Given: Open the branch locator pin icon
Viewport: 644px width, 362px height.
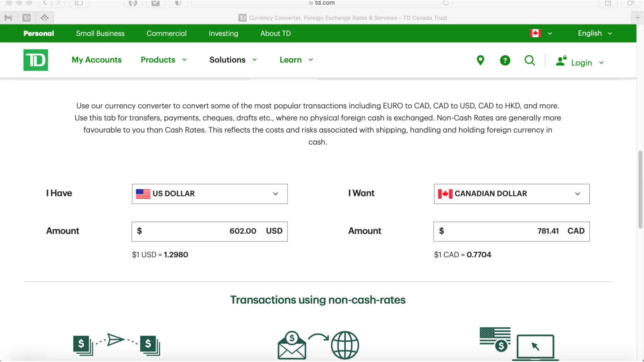Looking at the screenshot, I should pos(480,60).
